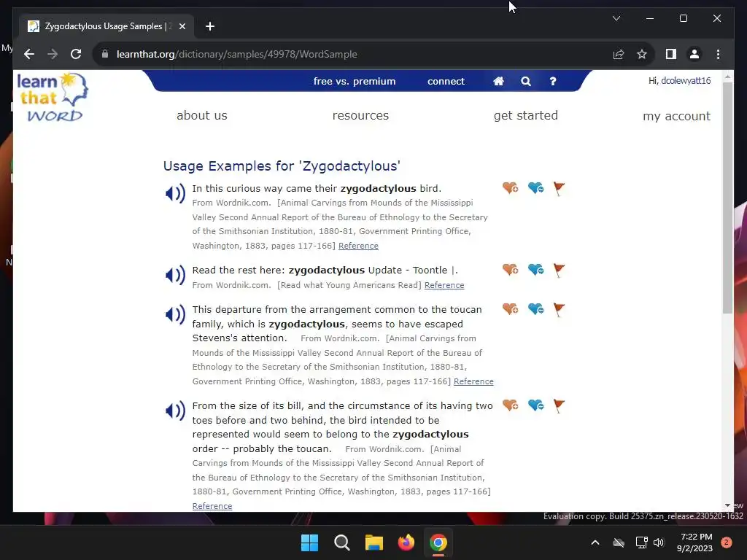This screenshot has width=747, height=560.
Task: Like the 'This departure' example with orange heart
Action: [x=510, y=309]
